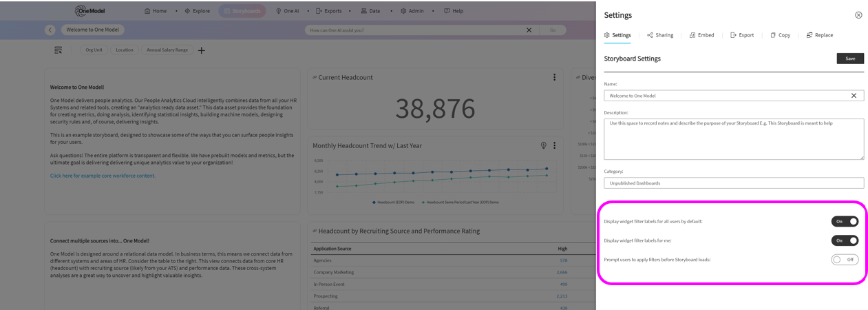Open the Admin menu in the navigation
Screen dimensions: 868x310
click(x=412, y=11)
